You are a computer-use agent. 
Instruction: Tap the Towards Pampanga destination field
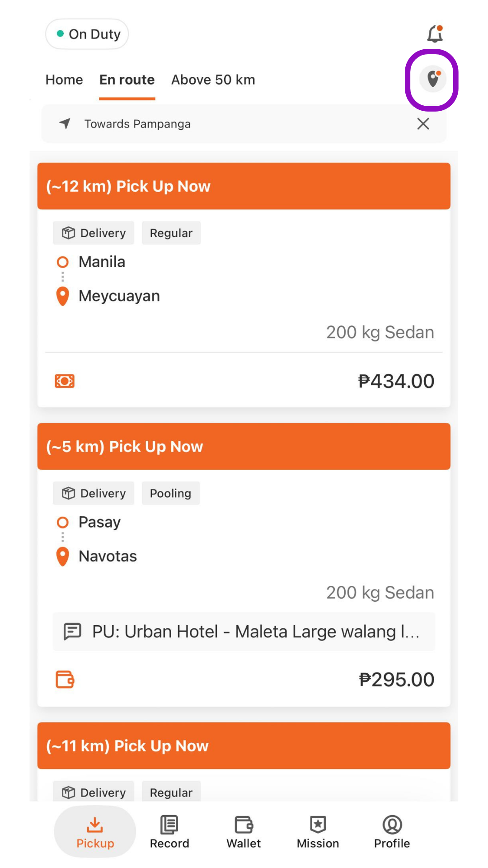point(244,124)
